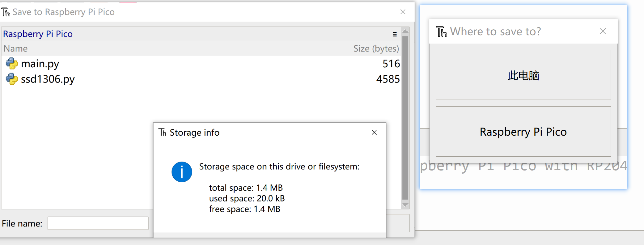644x245 pixels.
Task: Click the main.py Python file icon
Action: (12, 64)
